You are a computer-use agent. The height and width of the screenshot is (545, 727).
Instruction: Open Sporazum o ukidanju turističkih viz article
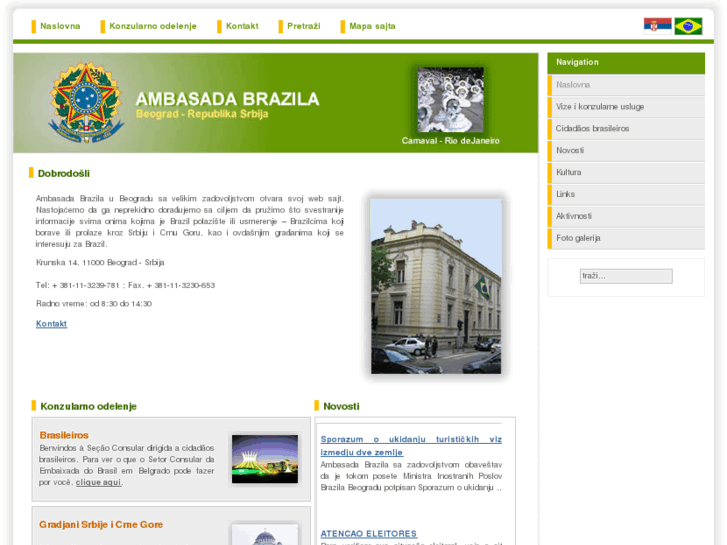pyautogui.click(x=411, y=446)
